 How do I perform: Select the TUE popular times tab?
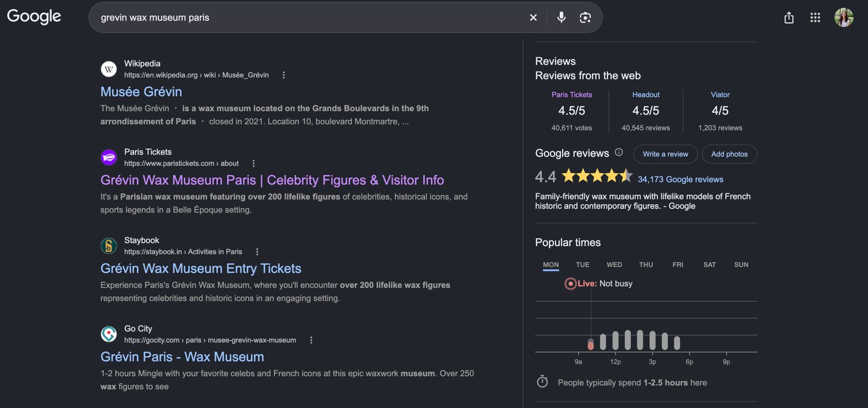tap(583, 265)
